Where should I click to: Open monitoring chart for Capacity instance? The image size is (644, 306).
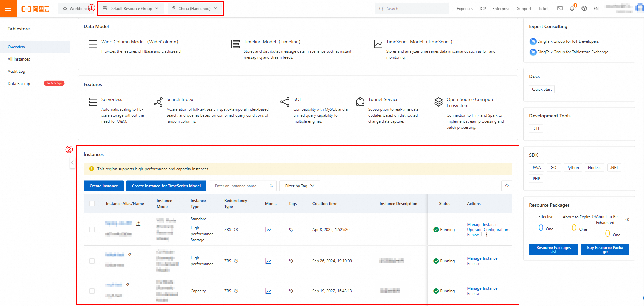tap(268, 291)
